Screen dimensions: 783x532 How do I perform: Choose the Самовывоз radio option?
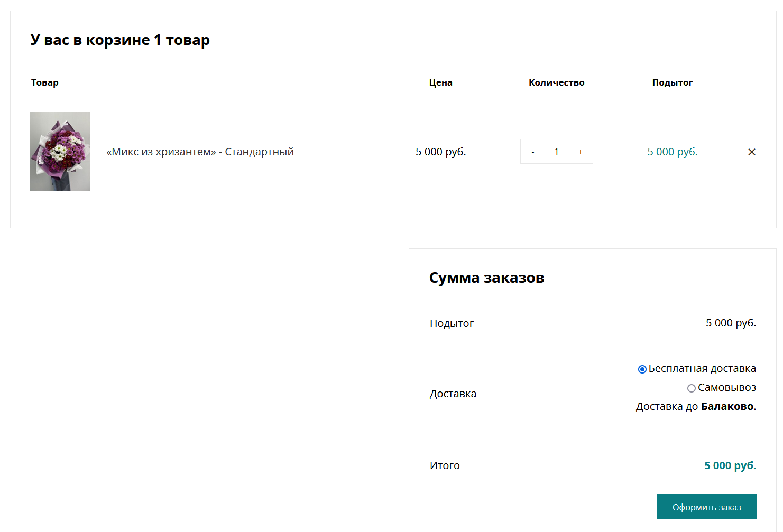pyautogui.click(x=691, y=388)
